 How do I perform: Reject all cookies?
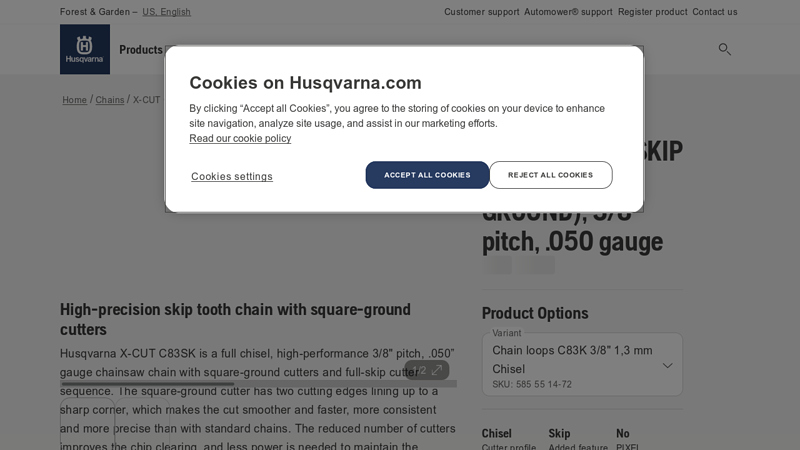pos(551,175)
